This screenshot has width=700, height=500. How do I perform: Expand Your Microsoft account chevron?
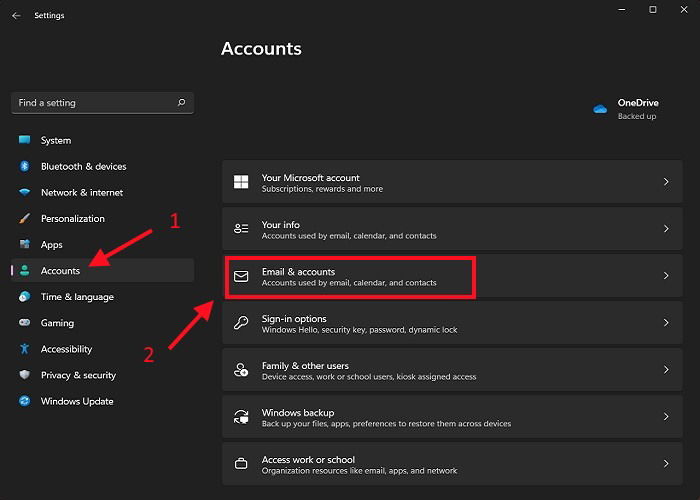[x=666, y=182]
